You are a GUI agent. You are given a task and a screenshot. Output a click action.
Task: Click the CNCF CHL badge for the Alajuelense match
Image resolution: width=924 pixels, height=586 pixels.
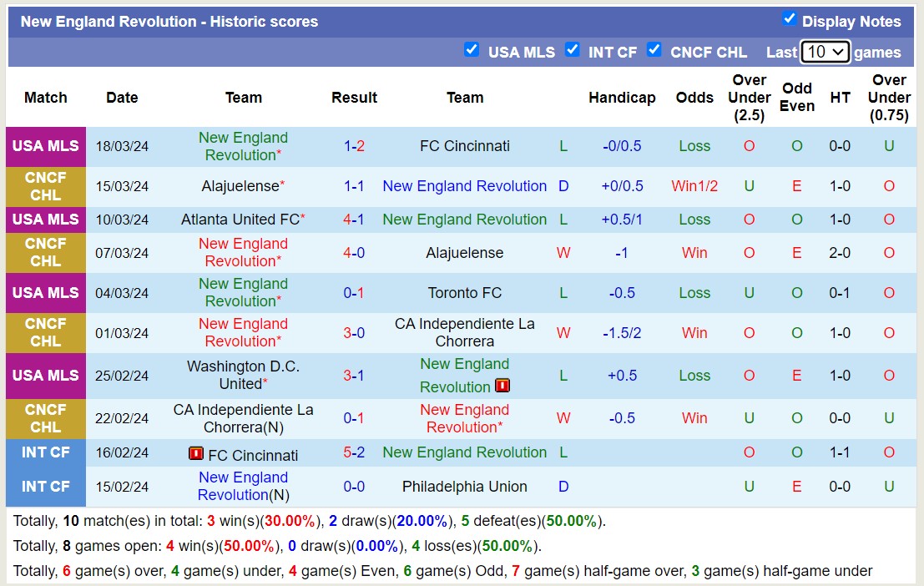45,185
